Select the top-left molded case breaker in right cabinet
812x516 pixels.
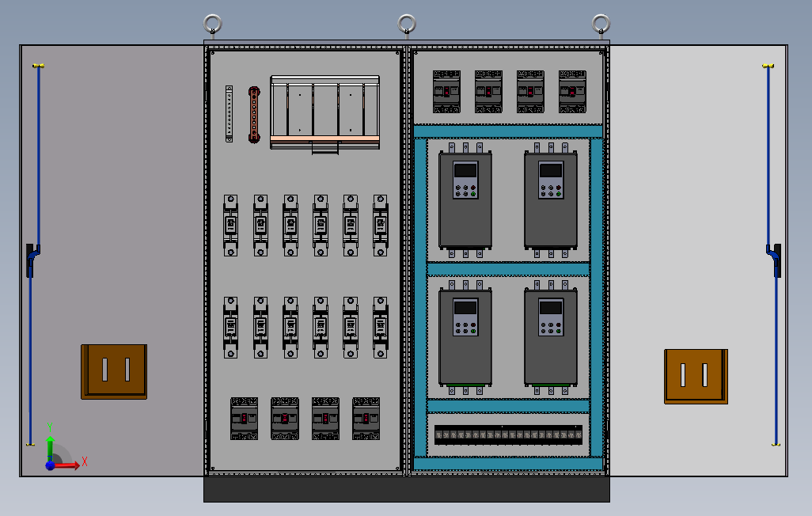448,89
